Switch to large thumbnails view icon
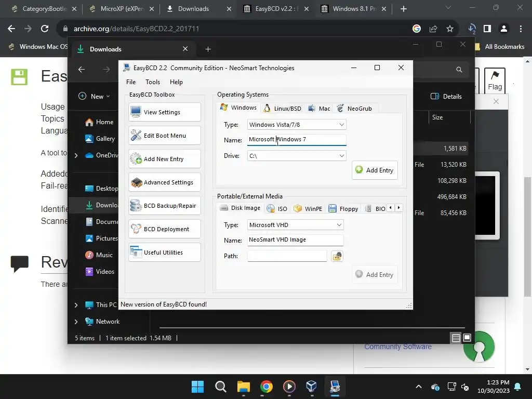Screen dimensions: 532x399 tap(467, 338)
